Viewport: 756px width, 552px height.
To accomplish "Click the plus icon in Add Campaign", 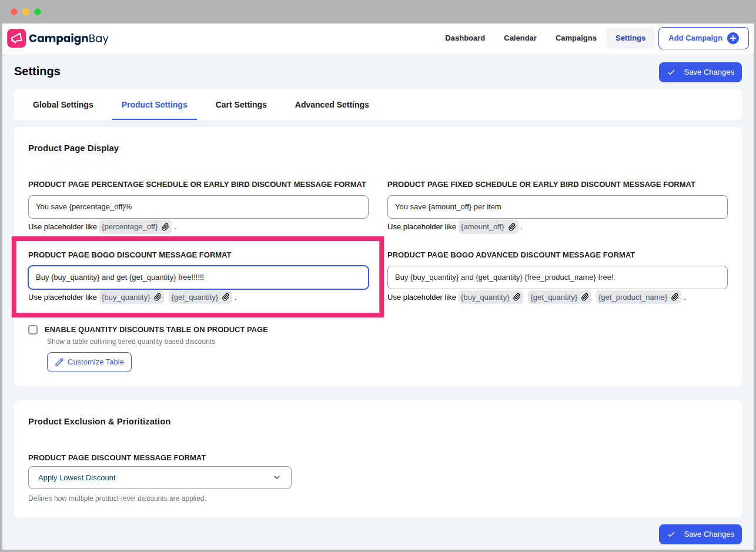I will pos(732,38).
